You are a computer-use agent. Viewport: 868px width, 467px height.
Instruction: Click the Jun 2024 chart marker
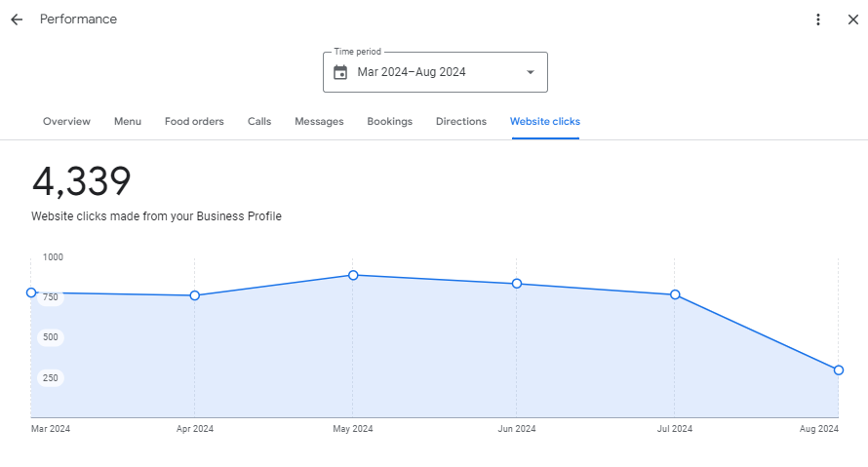pyautogui.click(x=517, y=284)
